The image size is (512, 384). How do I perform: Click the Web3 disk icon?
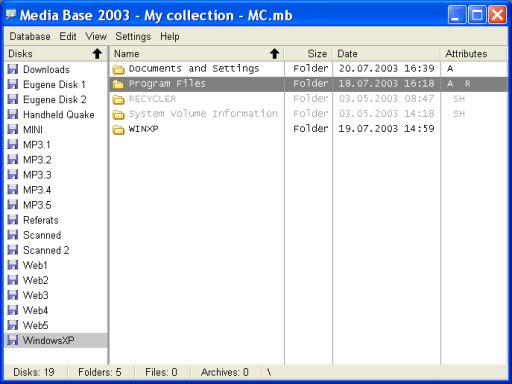[13, 295]
